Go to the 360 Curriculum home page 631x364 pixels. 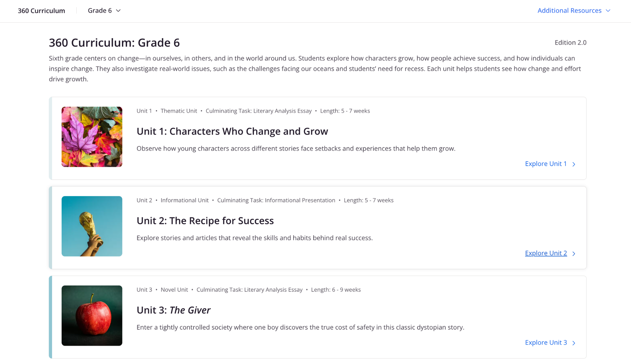(41, 10)
